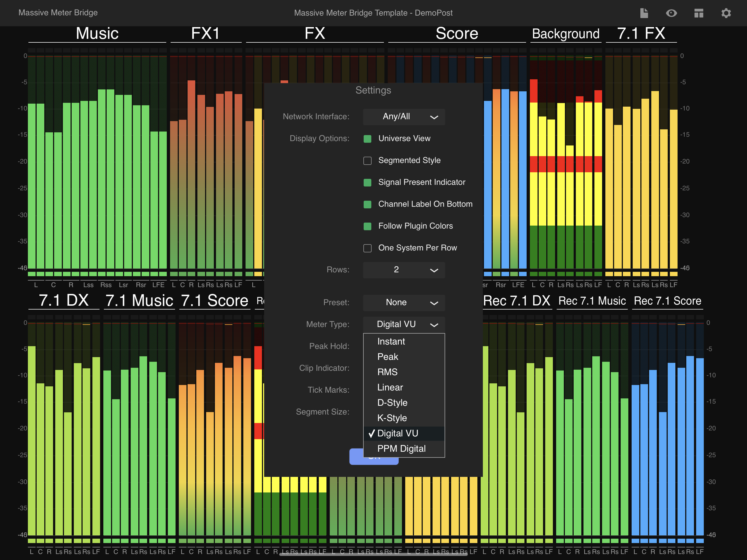
Task: Click the 7.1 Music group title
Action: pyautogui.click(x=139, y=300)
